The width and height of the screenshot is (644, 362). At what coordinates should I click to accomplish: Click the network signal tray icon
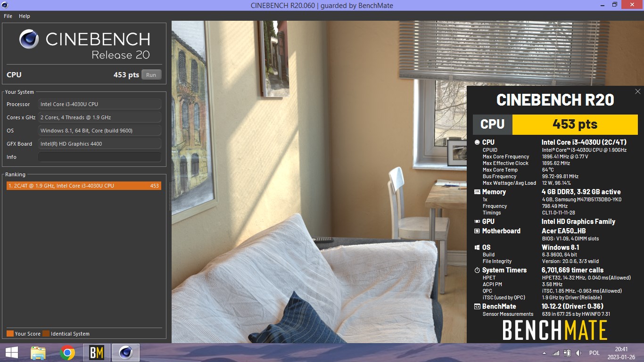pyautogui.click(x=556, y=353)
